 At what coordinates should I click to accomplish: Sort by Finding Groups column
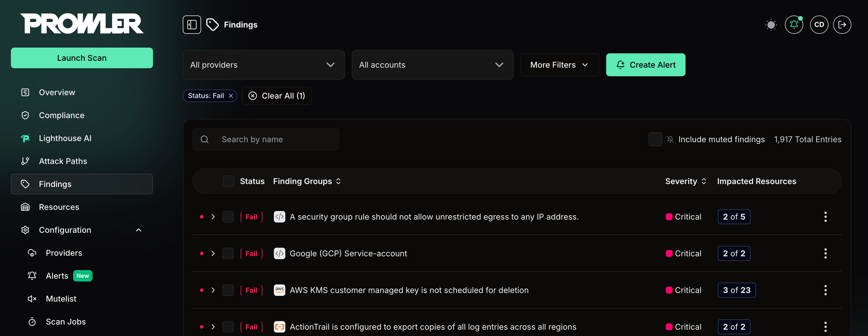point(307,181)
